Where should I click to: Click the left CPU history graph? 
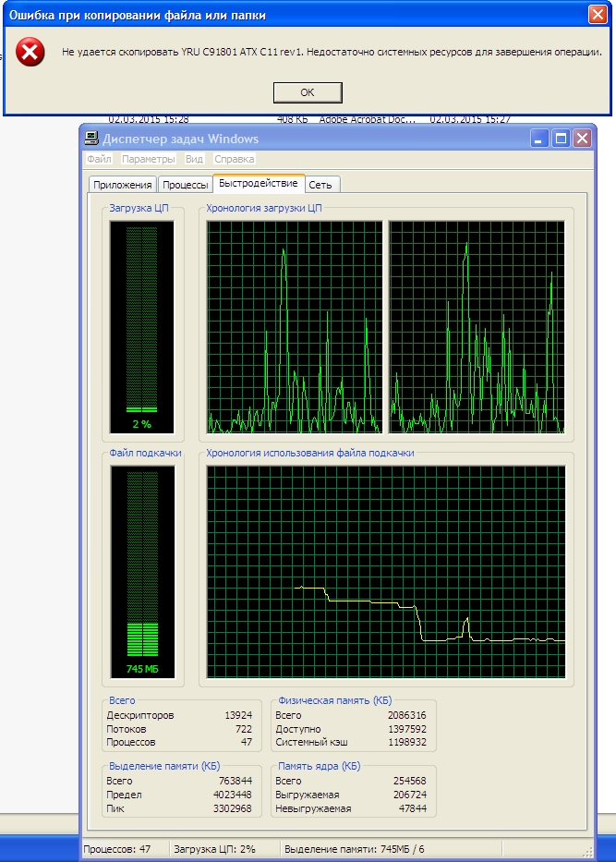[295, 327]
